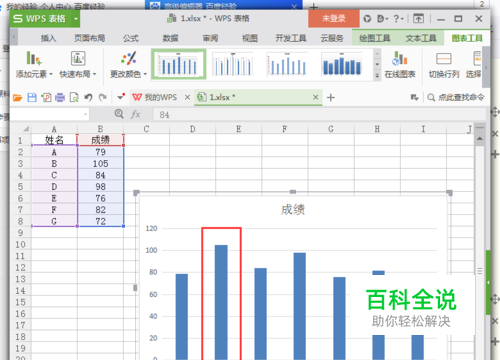Click the 姓名 header cell in column A
This screenshot has height=360, width=500.
coord(54,140)
